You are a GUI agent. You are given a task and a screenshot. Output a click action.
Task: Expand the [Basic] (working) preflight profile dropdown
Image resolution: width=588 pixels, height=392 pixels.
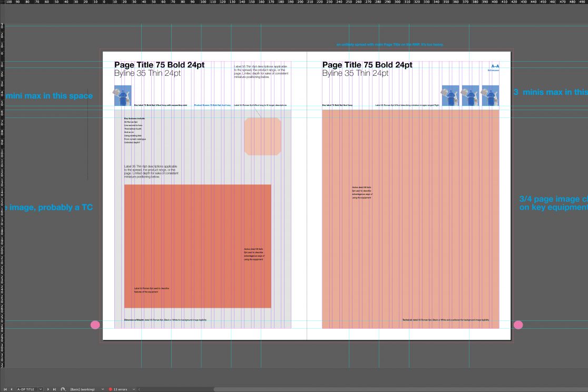click(102, 389)
